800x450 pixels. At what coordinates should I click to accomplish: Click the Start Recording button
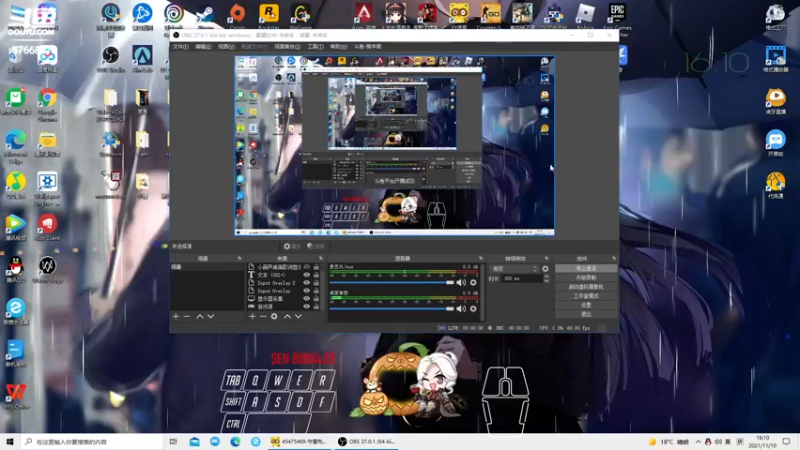tap(586, 278)
